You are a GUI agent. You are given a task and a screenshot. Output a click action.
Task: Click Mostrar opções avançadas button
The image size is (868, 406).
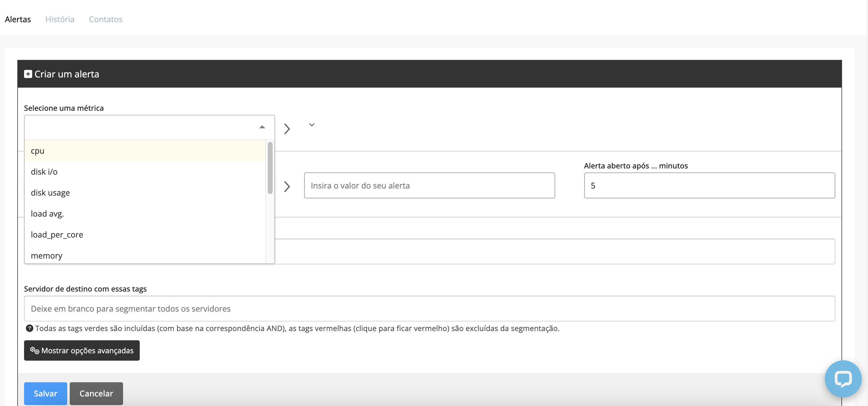point(81,350)
